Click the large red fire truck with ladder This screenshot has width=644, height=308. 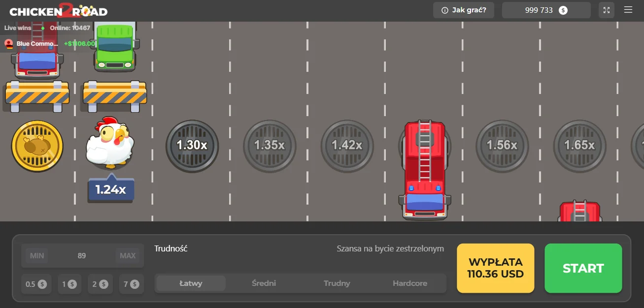point(425,170)
